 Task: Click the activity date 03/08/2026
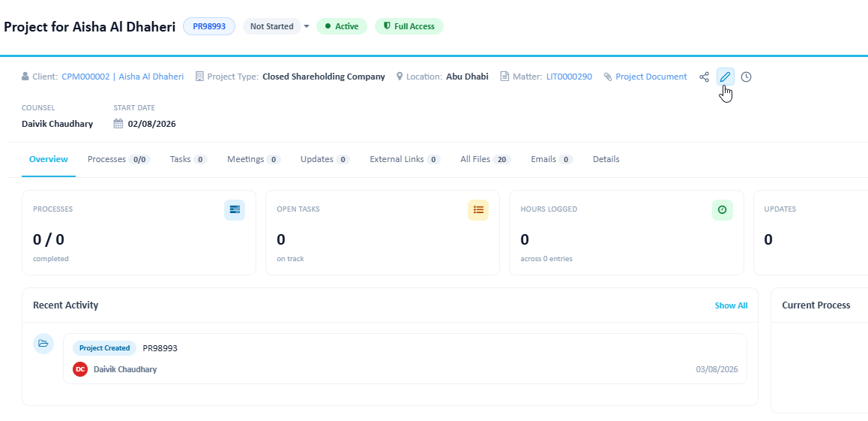[717, 369]
